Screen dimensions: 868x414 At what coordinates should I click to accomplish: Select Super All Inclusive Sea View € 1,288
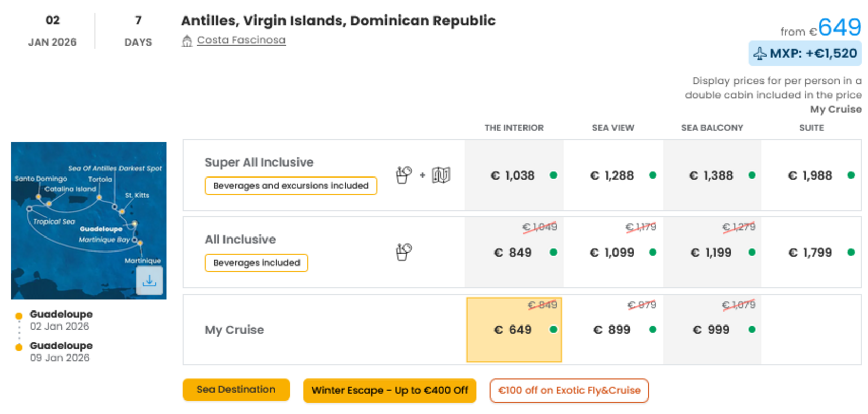(x=613, y=175)
